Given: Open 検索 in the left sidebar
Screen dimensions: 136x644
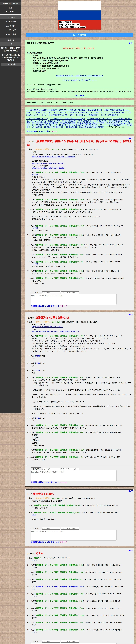Looking at the screenshot, I should 11,8.
